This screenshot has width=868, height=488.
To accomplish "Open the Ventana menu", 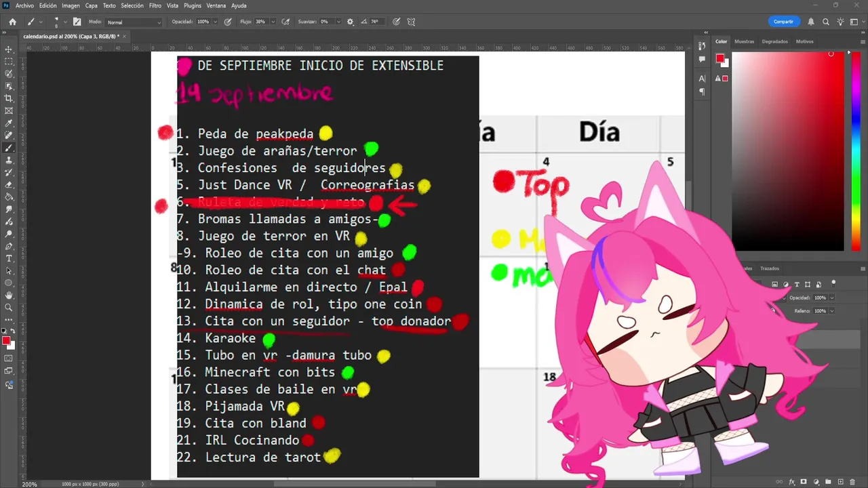I will [x=216, y=5].
